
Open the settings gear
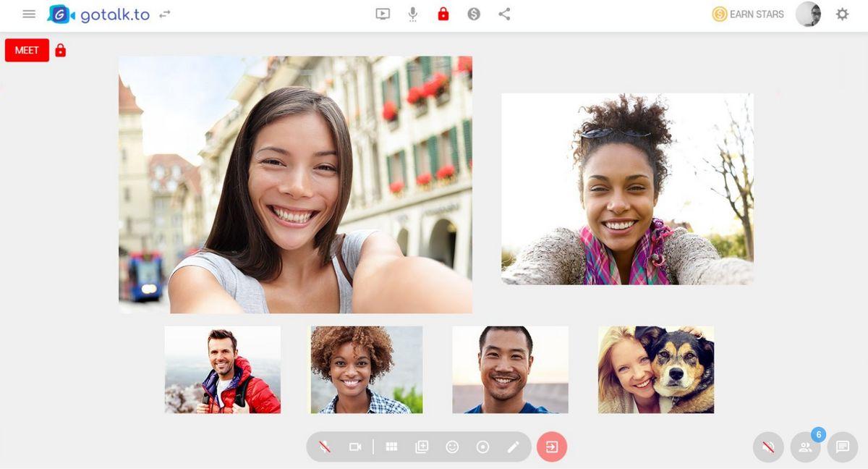[842, 14]
